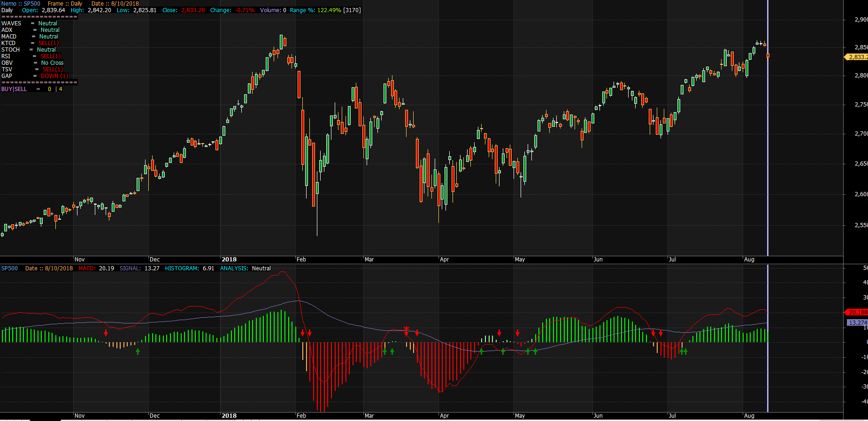The image size is (868, 421).
Task: Select the RSI SELL(1) signal
Action: pos(50,56)
